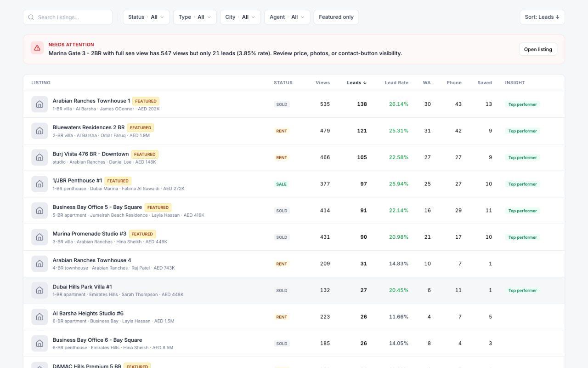Focus the Search listings input field

(x=68, y=17)
